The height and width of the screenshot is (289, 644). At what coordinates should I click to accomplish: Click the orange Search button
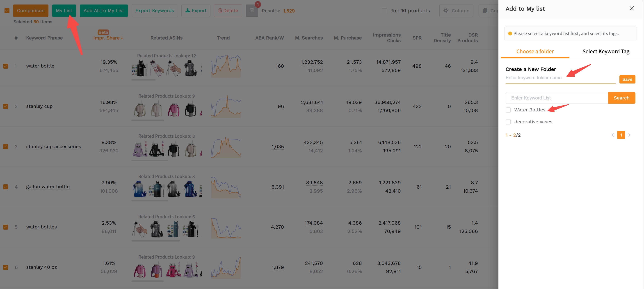tap(621, 98)
